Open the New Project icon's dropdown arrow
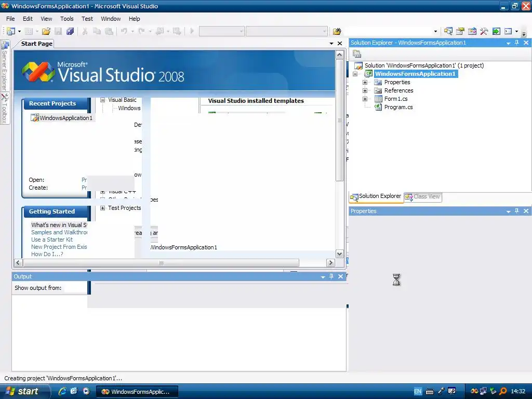This screenshot has width=532, height=399. [19, 32]
